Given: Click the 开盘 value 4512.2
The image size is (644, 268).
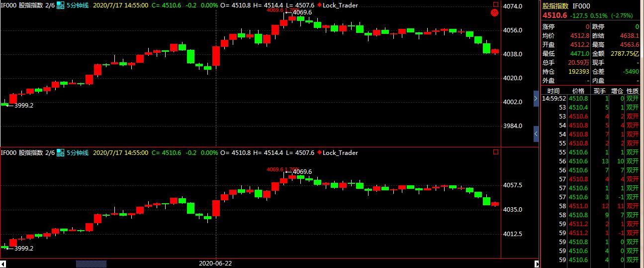Looking at the screenshot, I should click(580, 45).
